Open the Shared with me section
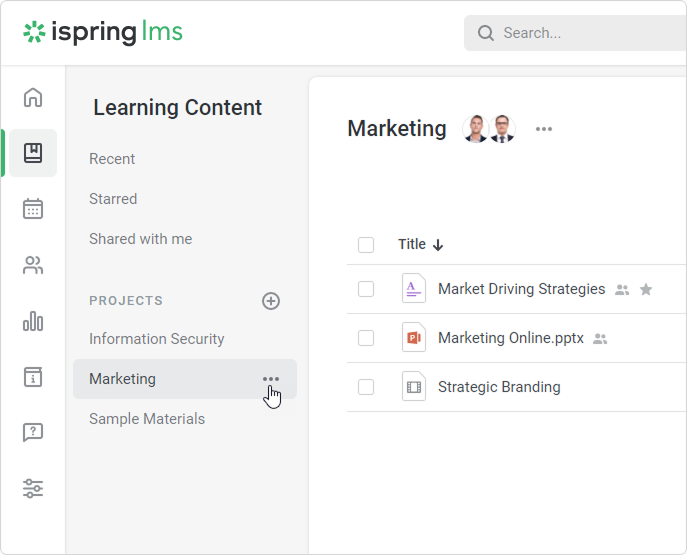The width and height of the screenshot is (687, 555). click(140, 239)
